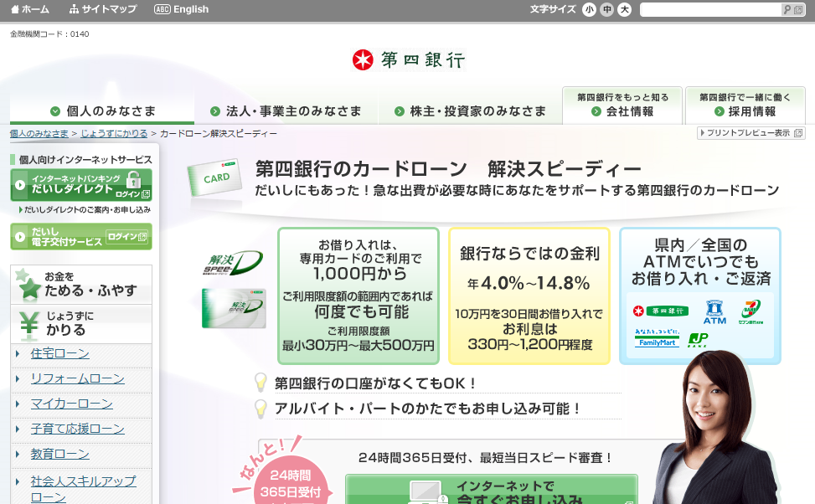Click the loan card thumbnail image
The image size is (815, 504).
[x=234, y=309]
